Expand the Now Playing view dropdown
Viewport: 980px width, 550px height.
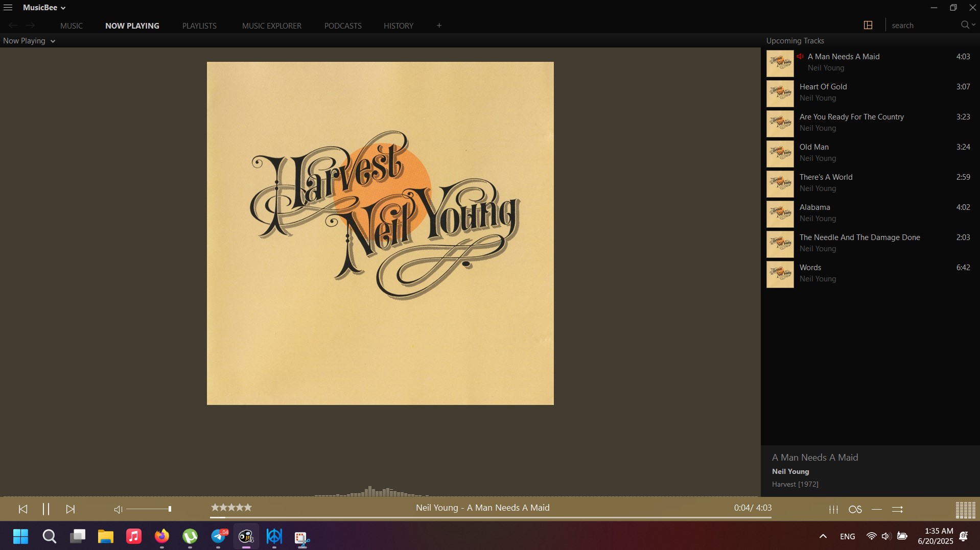pos(29,41)
